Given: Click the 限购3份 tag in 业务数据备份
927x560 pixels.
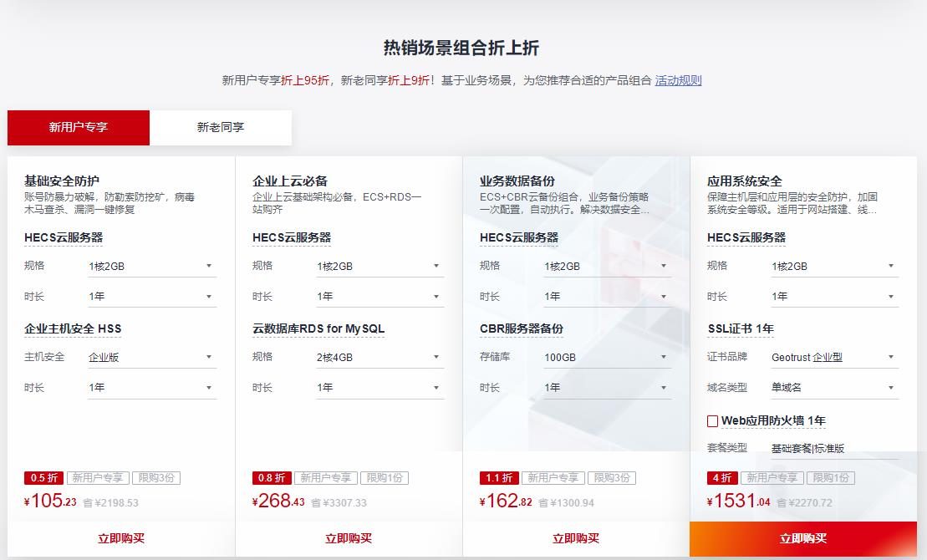Looking at the screenshot, I should (612, 478).
